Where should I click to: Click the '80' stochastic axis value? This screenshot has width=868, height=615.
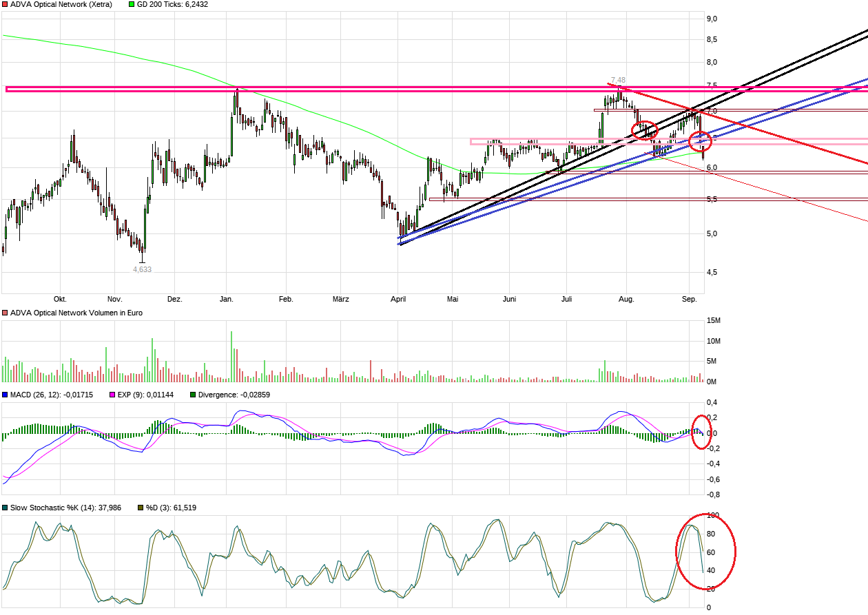711,534
